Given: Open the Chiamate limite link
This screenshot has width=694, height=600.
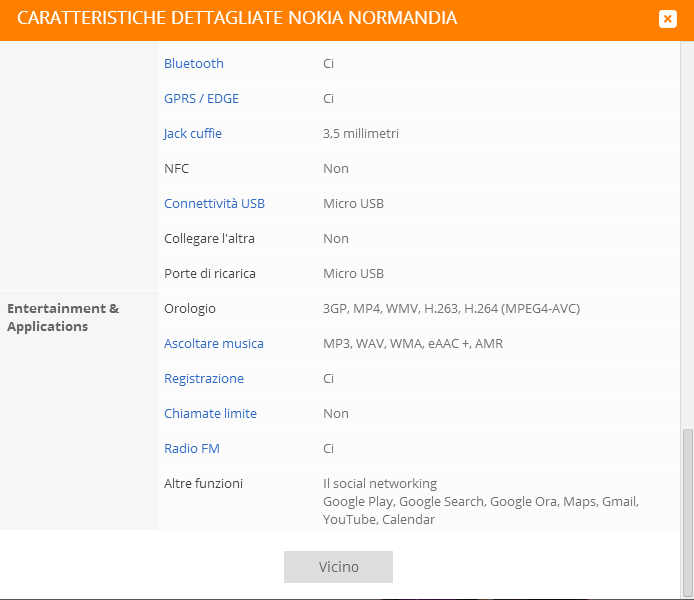Looking at the screenshot, I should [210, 413].
